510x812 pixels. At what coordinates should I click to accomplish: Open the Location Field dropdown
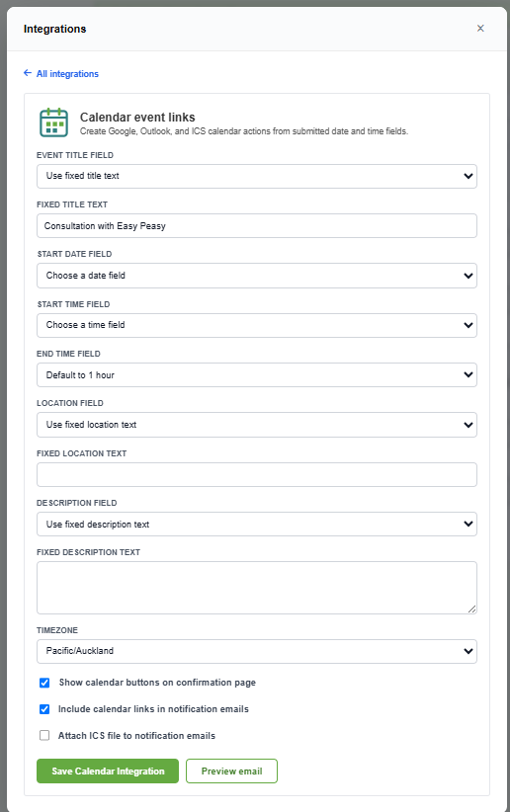(257, 425)
